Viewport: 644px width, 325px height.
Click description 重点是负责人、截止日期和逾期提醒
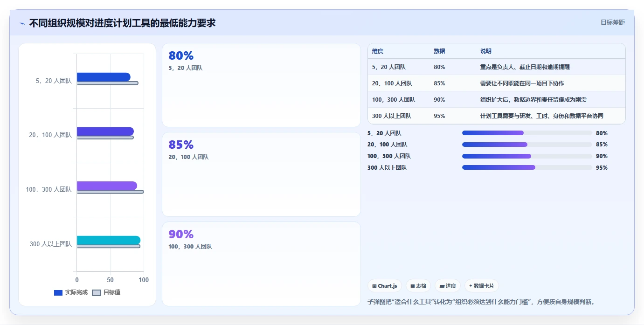point(525,67)
